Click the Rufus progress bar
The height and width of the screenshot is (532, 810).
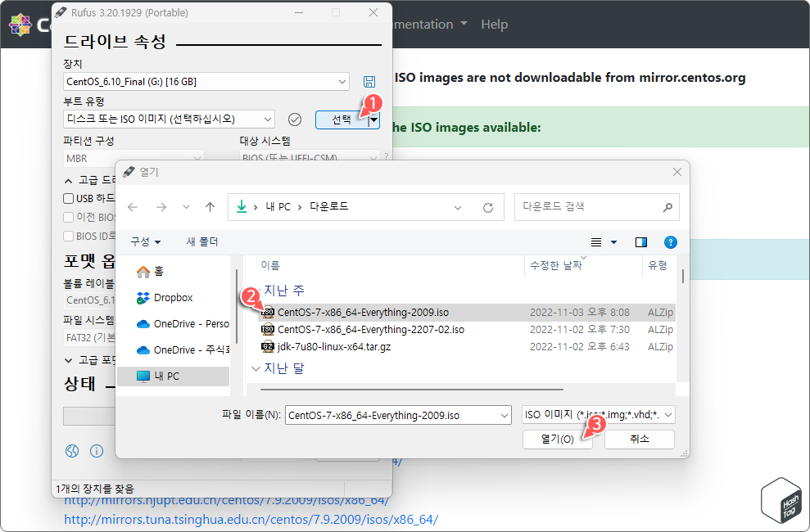click(88, 416)
